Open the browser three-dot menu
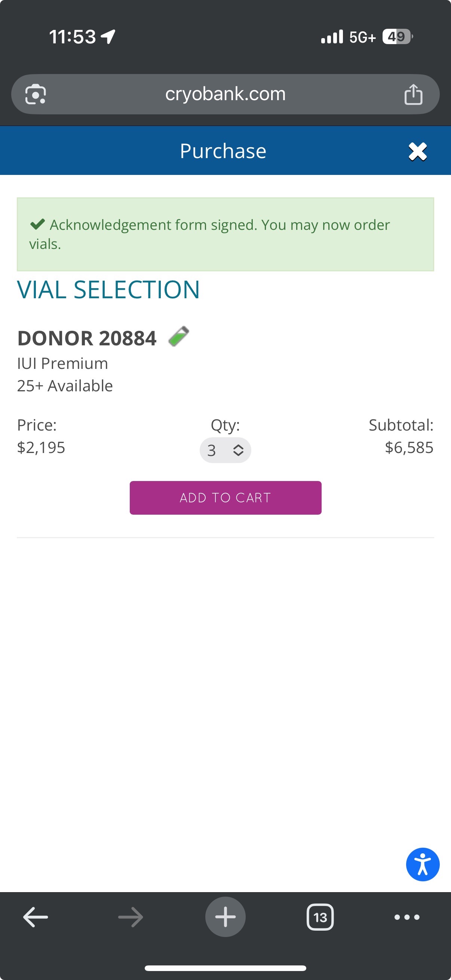The height and width of the screenshot is (980, 451). (407, 917)
